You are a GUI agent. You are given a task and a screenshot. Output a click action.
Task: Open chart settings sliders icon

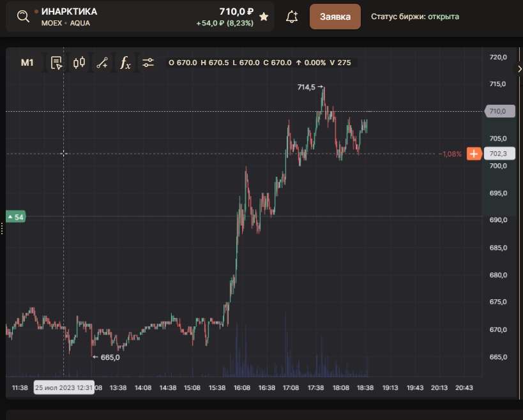coord(148,63)
